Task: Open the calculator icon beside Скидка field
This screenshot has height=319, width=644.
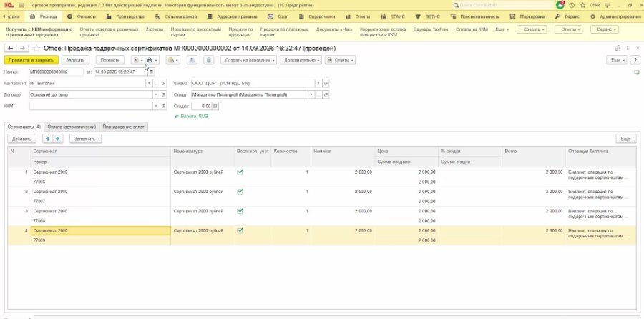Action: [x=215, y=106]
